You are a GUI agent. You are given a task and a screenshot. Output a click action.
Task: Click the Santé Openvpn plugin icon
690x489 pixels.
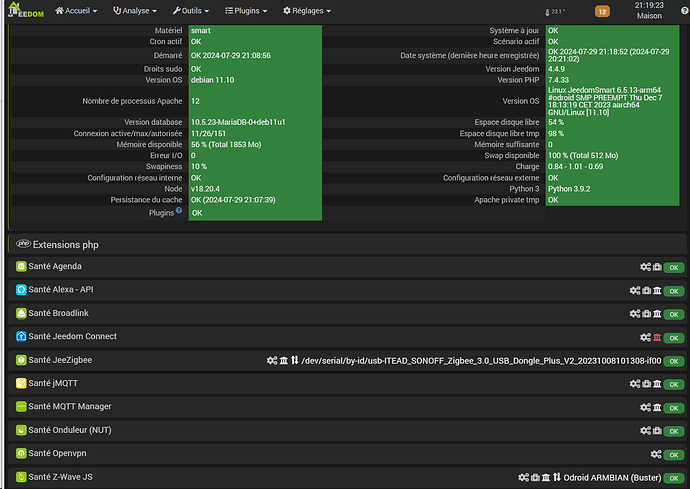click(21, 453)
